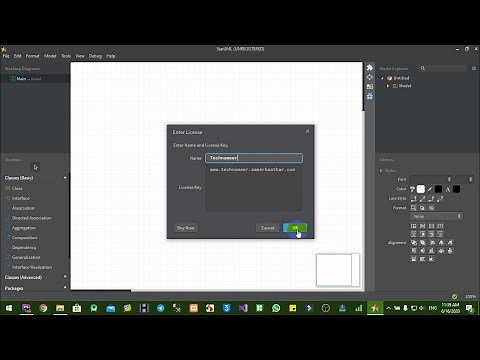Expand the Model tree node
The height and width of the screenshot is (360, 480).
pos(388,86)
